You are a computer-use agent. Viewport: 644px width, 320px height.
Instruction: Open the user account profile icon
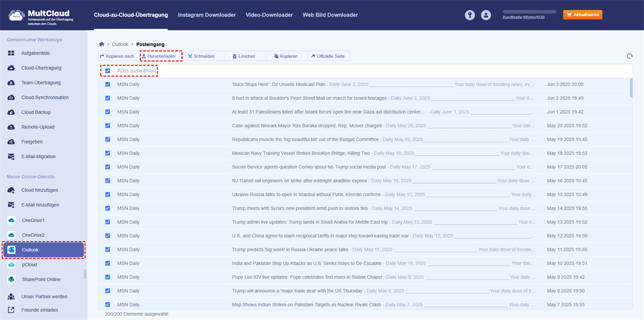[x=486, y=15]
